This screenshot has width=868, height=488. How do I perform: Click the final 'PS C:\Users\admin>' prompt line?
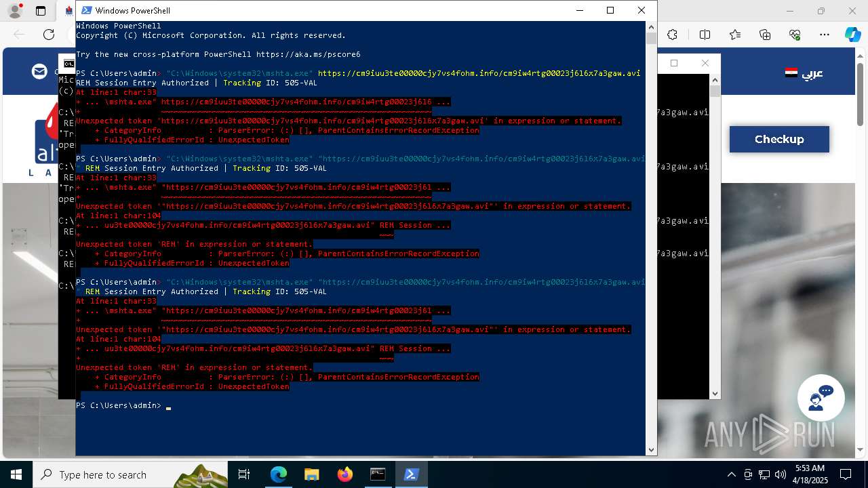pos(119,405)
